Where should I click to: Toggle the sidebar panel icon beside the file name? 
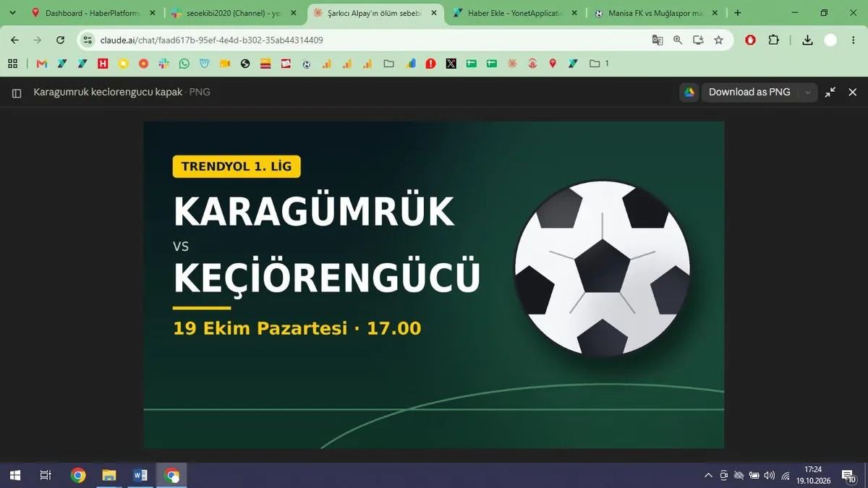tap(17, 93)
